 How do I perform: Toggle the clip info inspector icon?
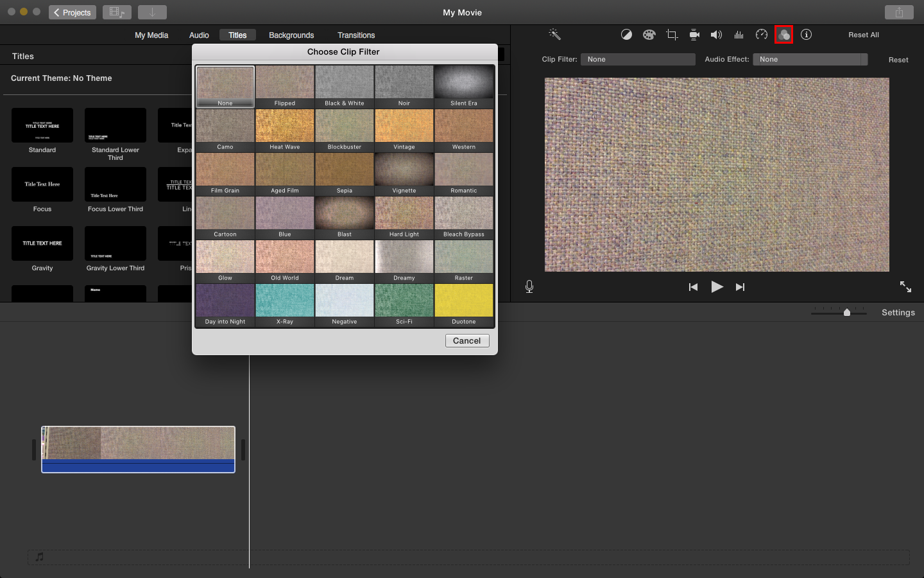tap(807, 35)
